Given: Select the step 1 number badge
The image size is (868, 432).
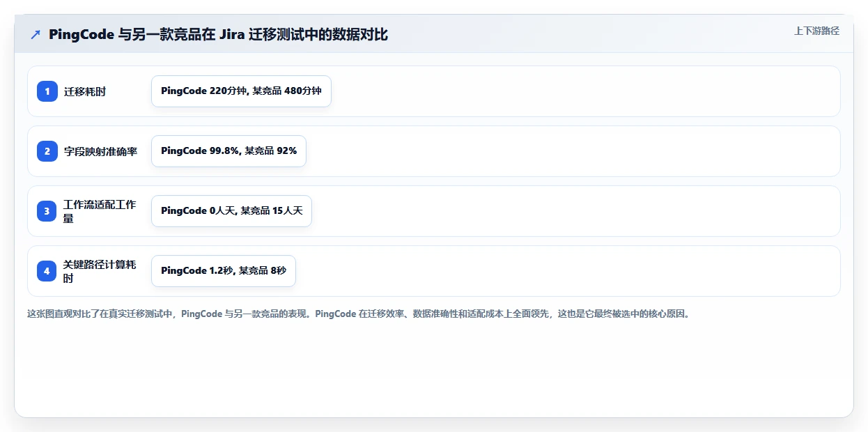Looking at the screenshot, I should coord(47,91).
